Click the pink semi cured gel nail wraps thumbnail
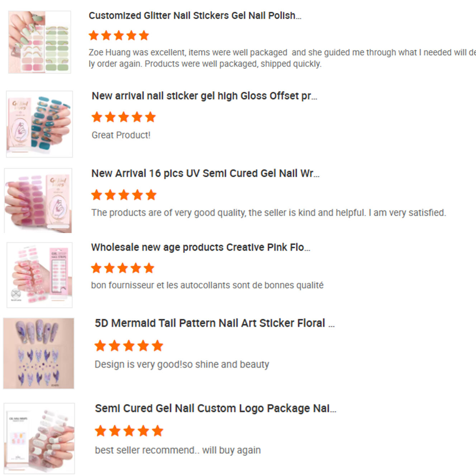476x476 pixels. [38, 200]
